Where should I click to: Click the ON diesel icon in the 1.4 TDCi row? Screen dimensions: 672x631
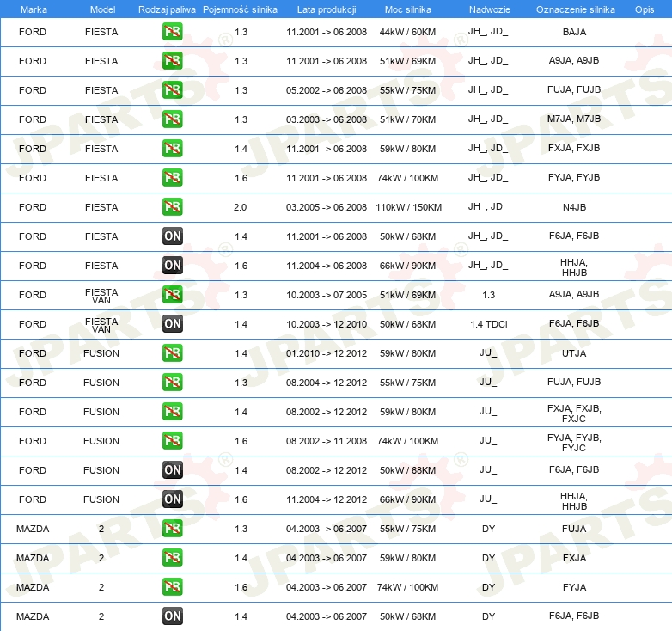(x=172, y=323)
